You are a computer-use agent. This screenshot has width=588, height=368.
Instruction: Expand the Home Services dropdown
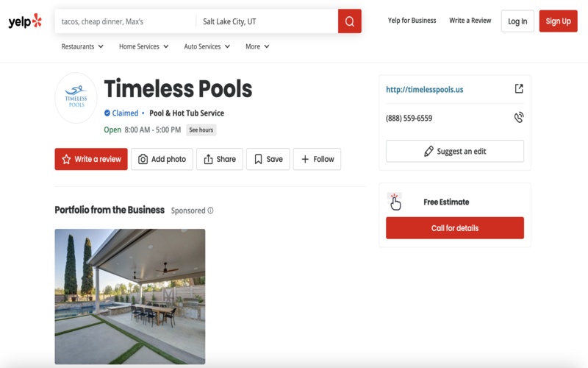pyautogui.click(x=143, y=46)
